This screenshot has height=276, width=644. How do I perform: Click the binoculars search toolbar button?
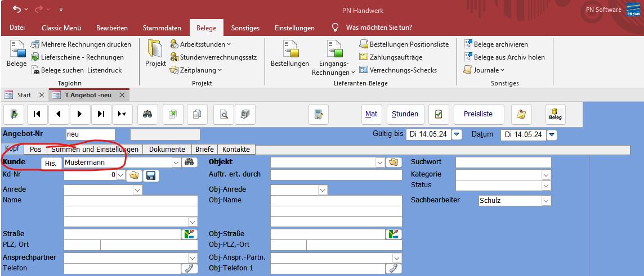148,114
